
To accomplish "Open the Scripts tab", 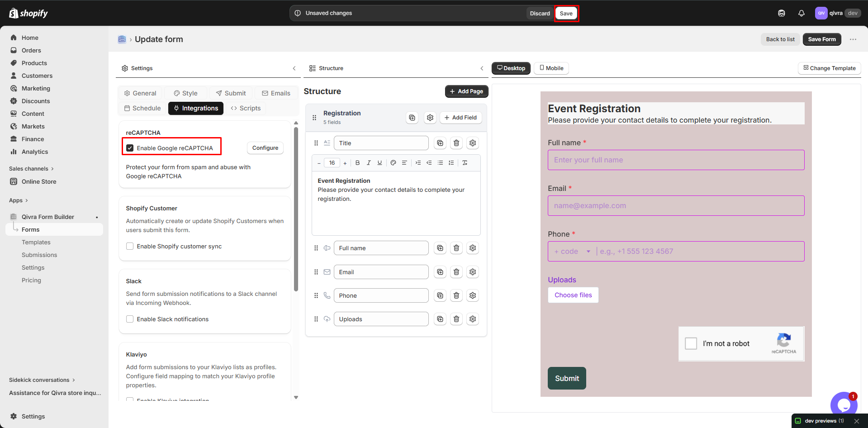I will pos(246,108).
